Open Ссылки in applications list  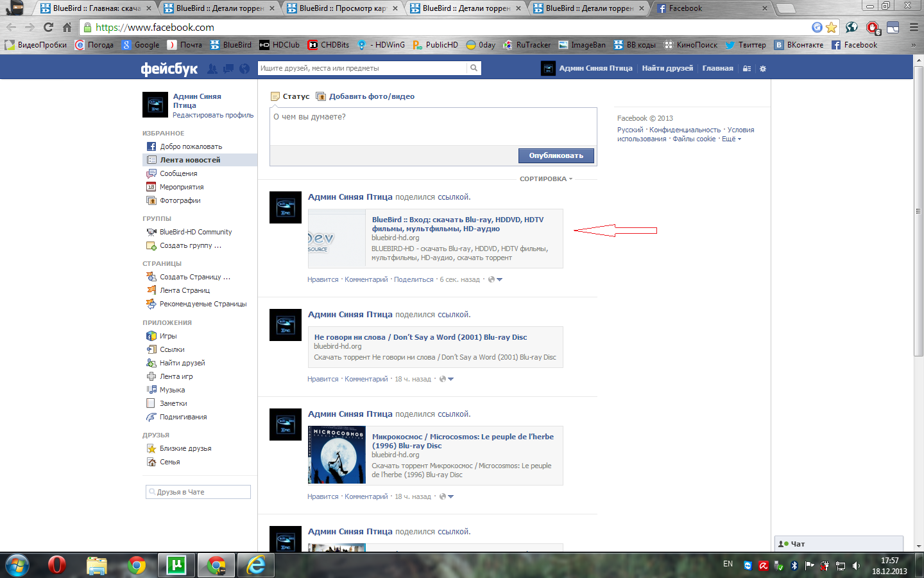pos(172,349)
